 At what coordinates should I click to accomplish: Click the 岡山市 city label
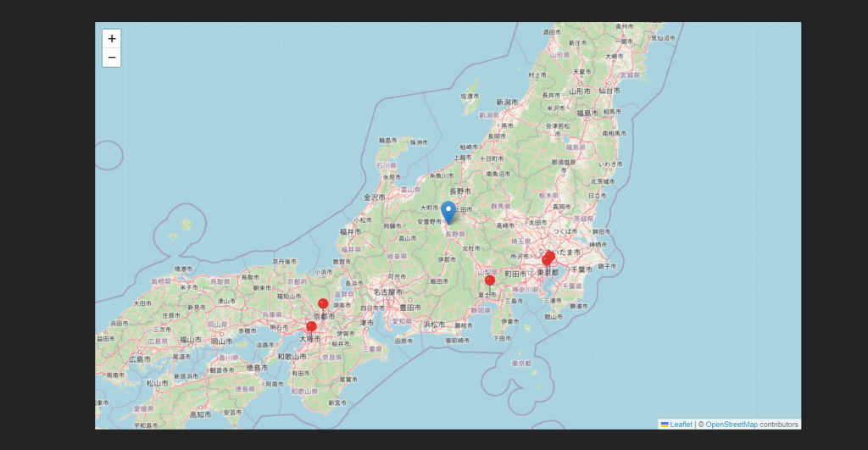pos(221,342)
